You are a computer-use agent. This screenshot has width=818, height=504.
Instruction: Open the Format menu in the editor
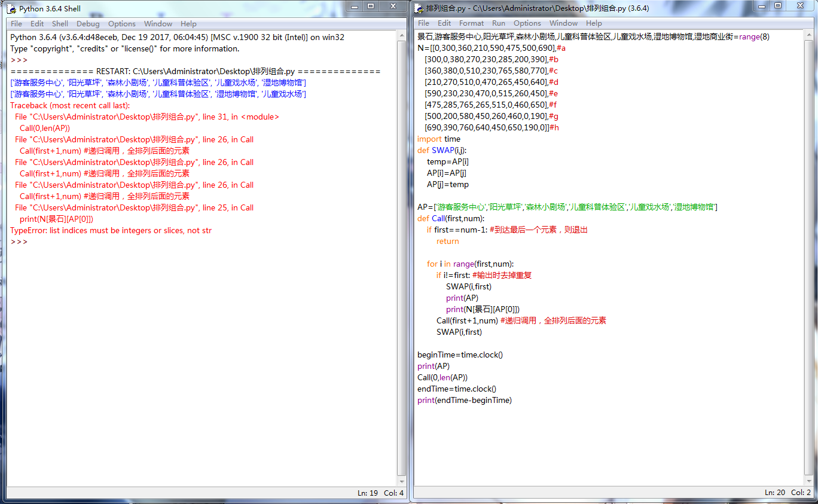tap(471, 23)
